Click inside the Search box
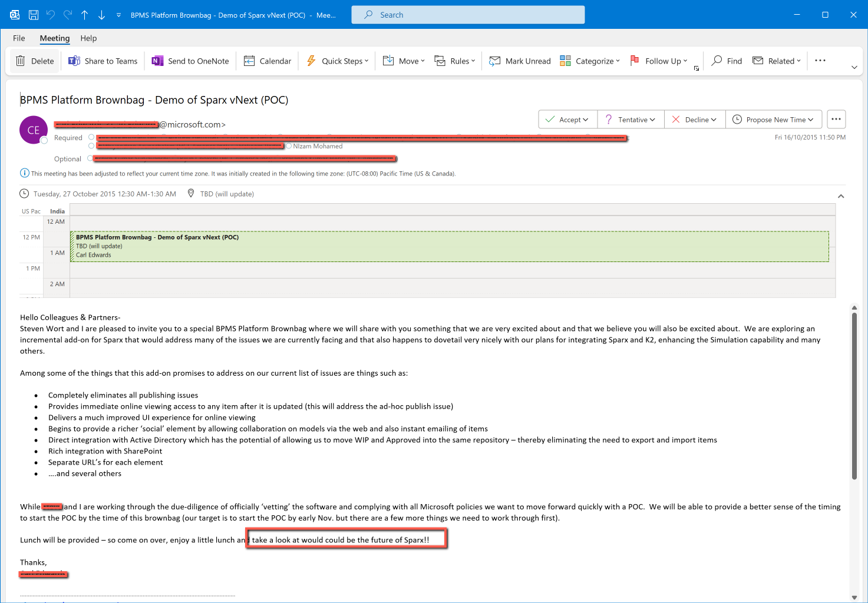Viewport: 868px width, 603px height. coord(468,15)
